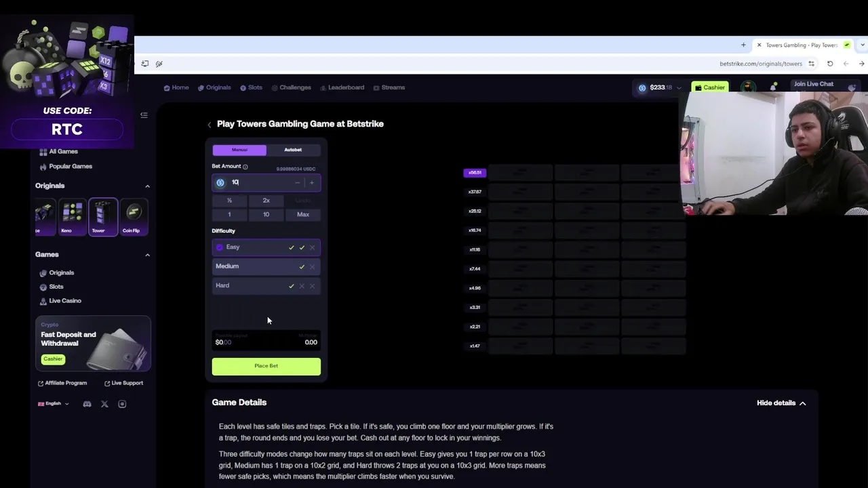The image size is (868, 488).
Task: Select Easy difficulty
Action: coord(266,247)
